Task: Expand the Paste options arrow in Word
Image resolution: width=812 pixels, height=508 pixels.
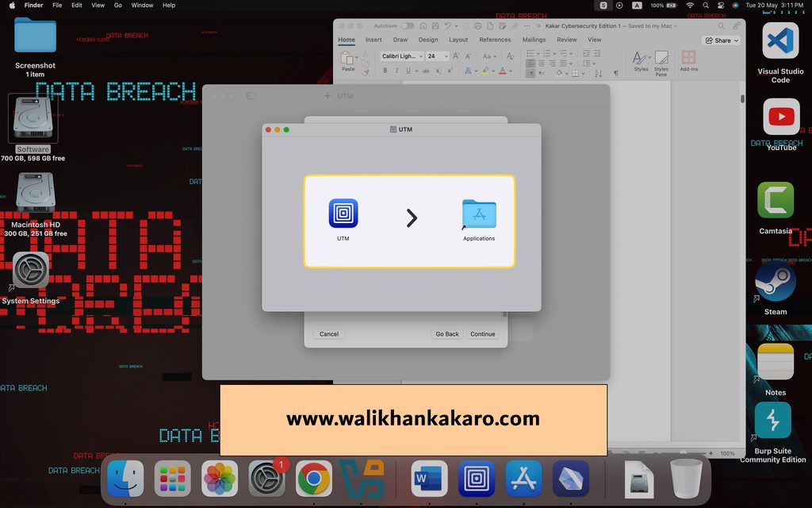Action: pos(357,57)
